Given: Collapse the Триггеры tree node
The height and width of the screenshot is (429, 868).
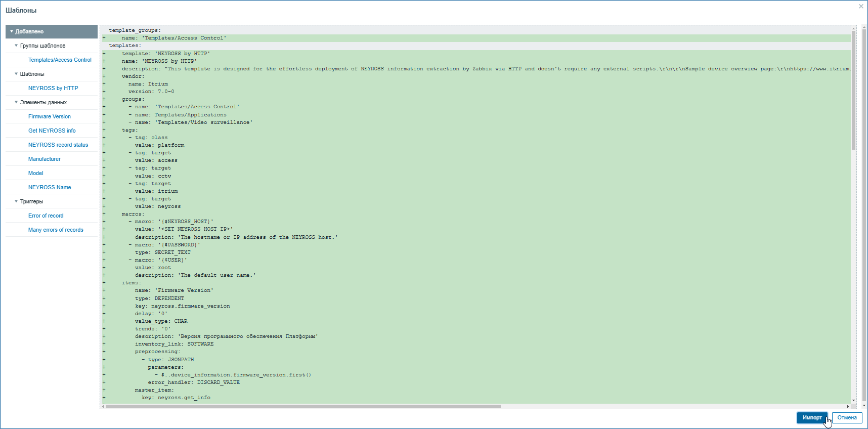Looking at the screenshot, I should click(x=16, y=201).
